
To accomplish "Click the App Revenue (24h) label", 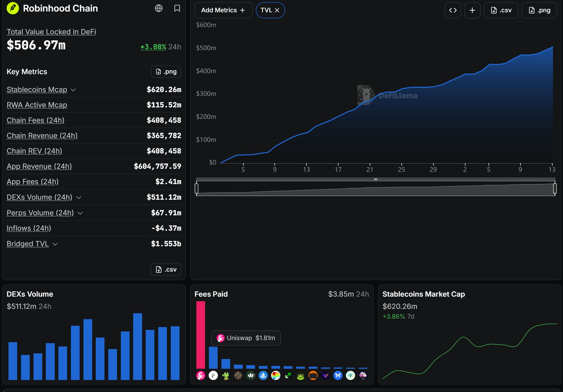I will click(x=39, y=166).
